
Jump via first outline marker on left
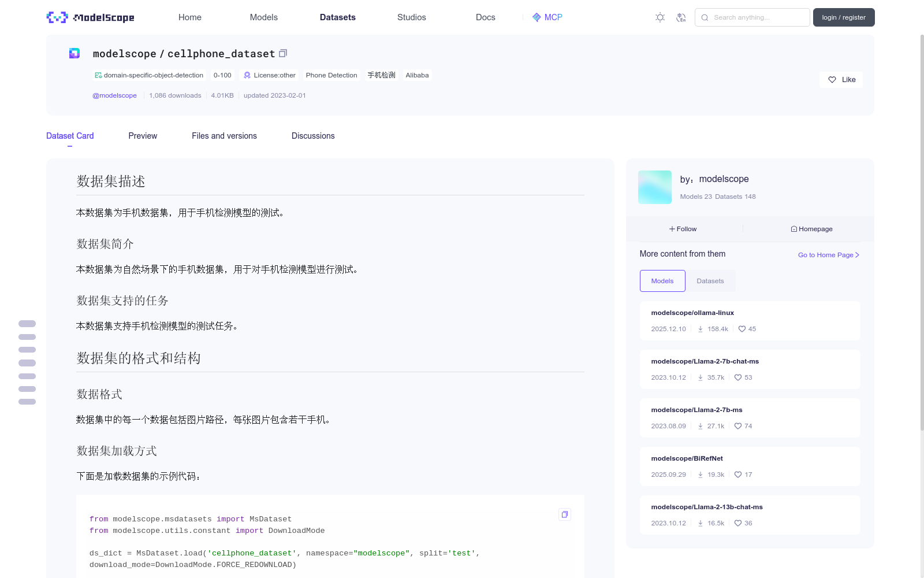coord(27,324)
